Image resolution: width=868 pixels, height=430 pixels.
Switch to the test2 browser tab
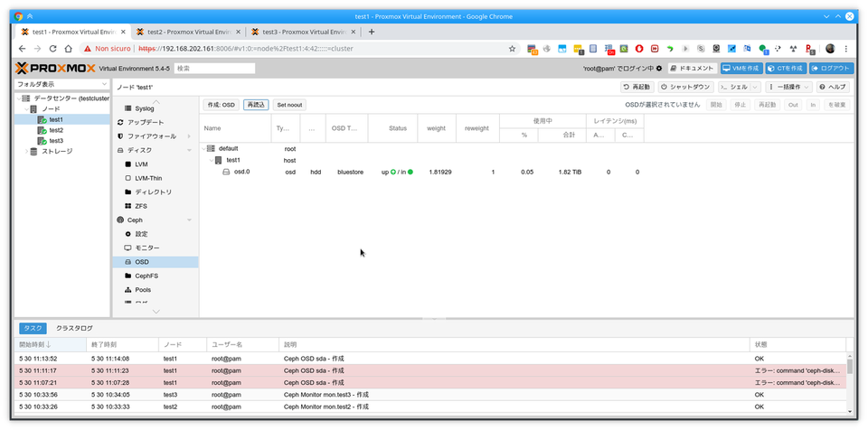tap(187, 32)
